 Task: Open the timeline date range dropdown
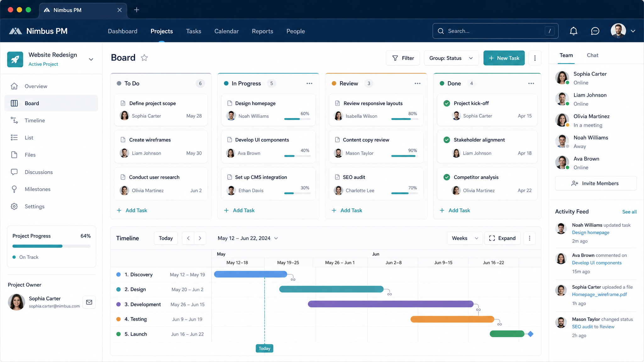pyautogui.click(x=248, y=238)
